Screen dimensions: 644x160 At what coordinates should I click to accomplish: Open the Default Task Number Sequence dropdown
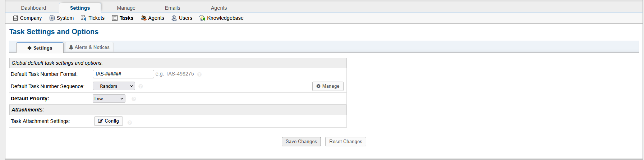(114, 86)
